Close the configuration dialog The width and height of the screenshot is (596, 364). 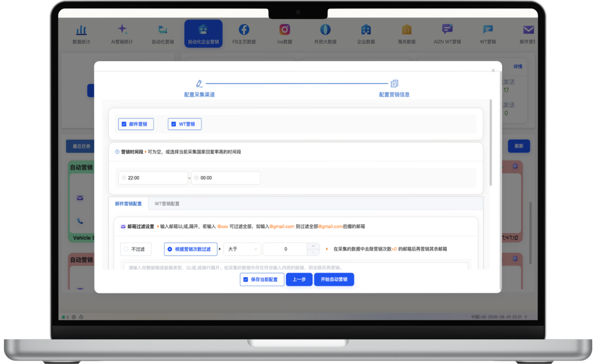click(493, 70)
